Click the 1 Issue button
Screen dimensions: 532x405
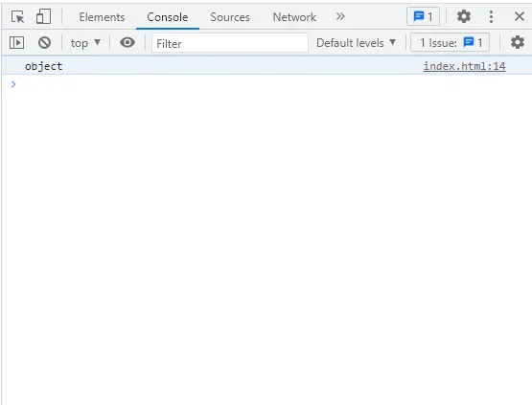[x=450, y=43]
